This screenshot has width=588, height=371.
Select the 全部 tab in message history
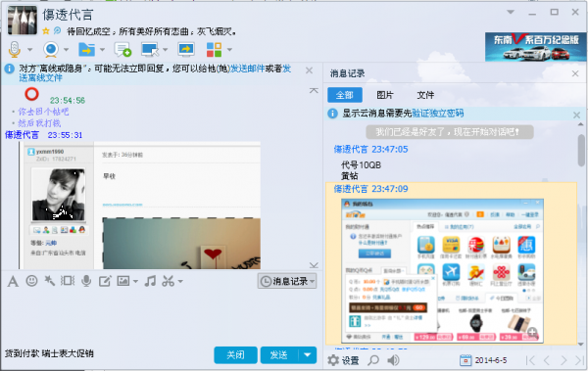(345, 95)
